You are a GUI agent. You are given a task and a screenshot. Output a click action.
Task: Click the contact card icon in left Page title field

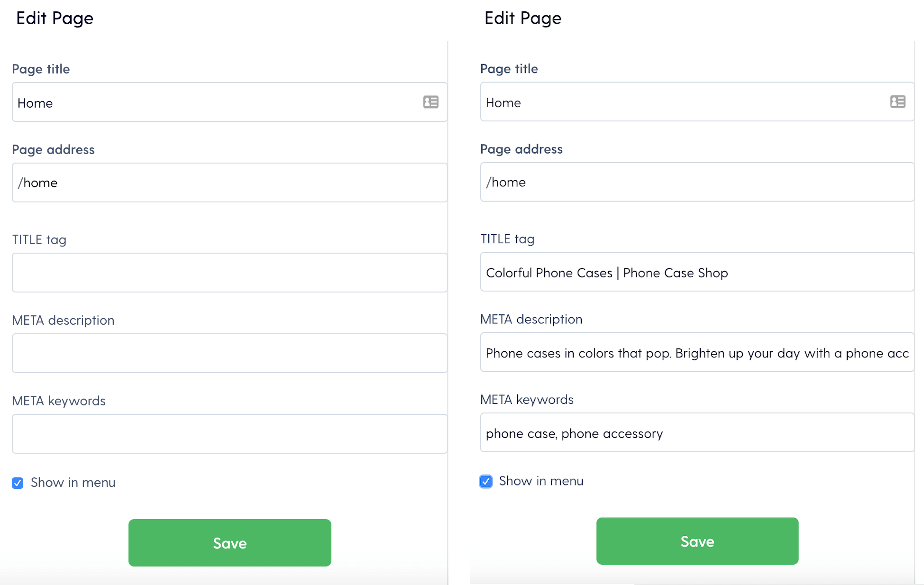(x=430, y=102)
